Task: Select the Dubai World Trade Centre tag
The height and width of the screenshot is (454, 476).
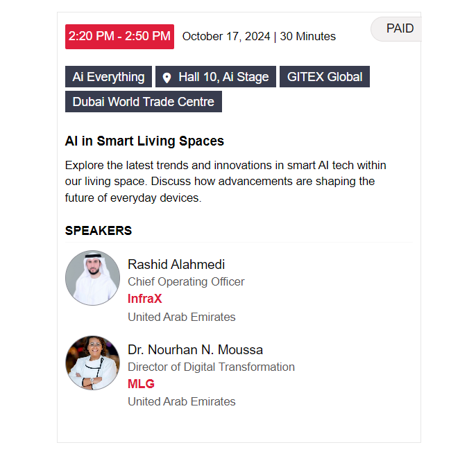Action: coord(143,102)
